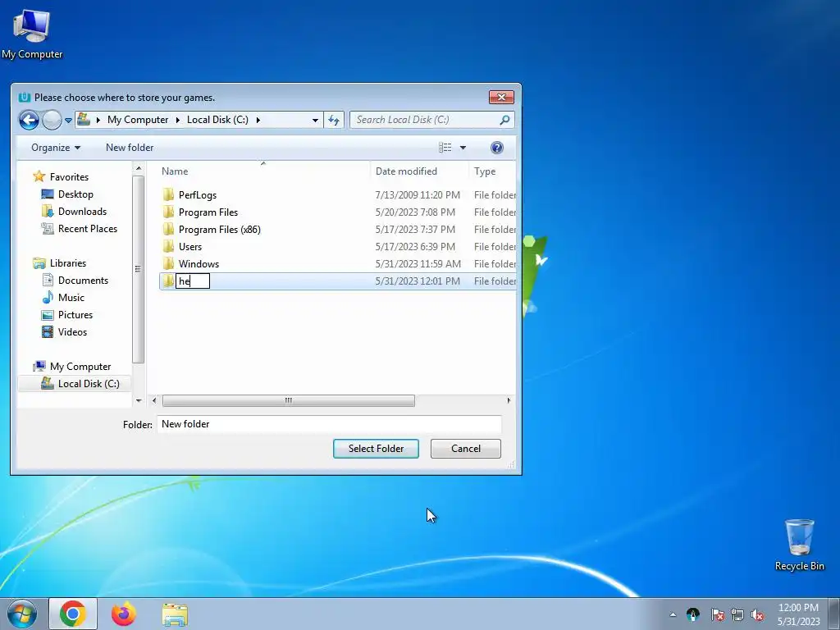Select the Program Files (x86) folder
Image resolution: width=840 pixels, height=630 pixels.
tap(220, 230)
